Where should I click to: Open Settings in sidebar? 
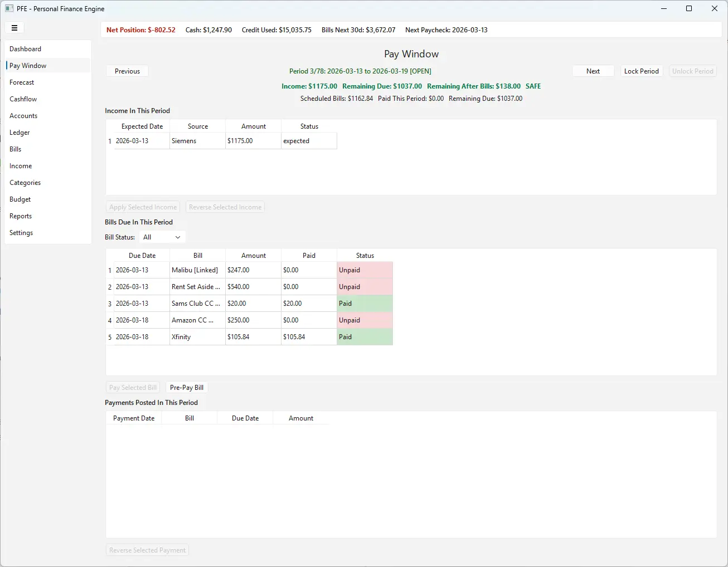(x=48, y=233)
